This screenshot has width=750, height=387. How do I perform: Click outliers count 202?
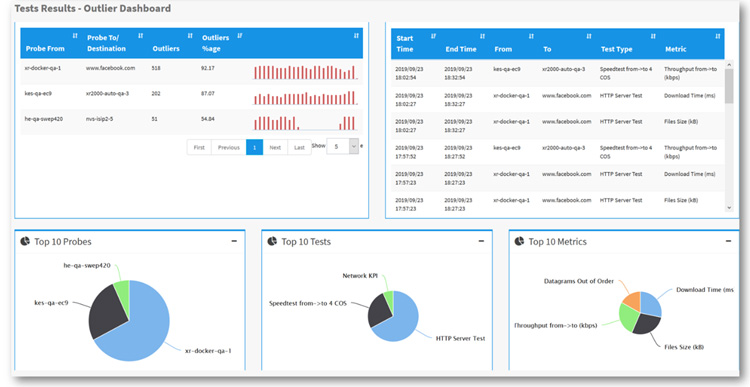pyautogui.click(x=156, y=93)
